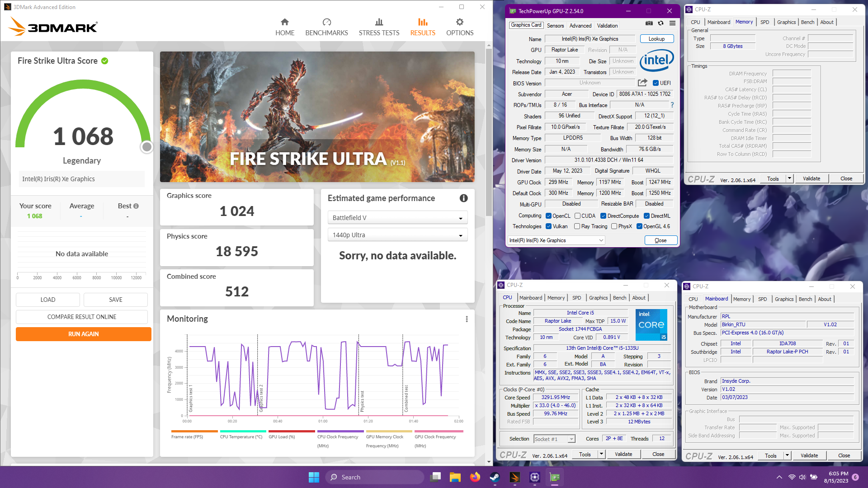Switch to GPU-Z taskbar icon
The height and width of the screenshot is (488, 868).
point(554,477)
